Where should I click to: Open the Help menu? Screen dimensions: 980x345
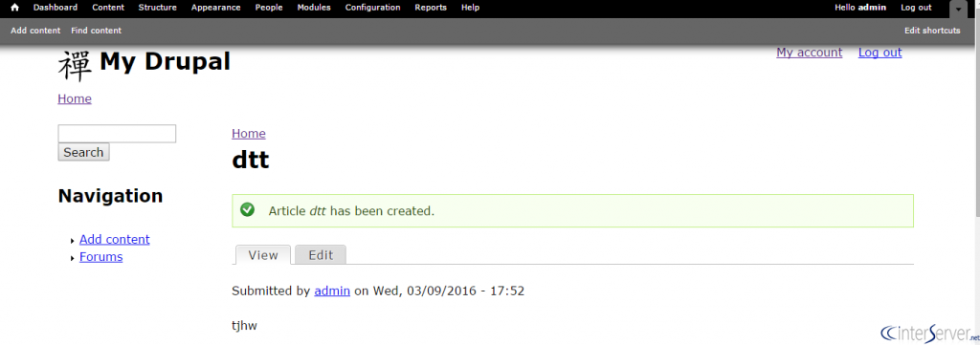click(470, 8)
